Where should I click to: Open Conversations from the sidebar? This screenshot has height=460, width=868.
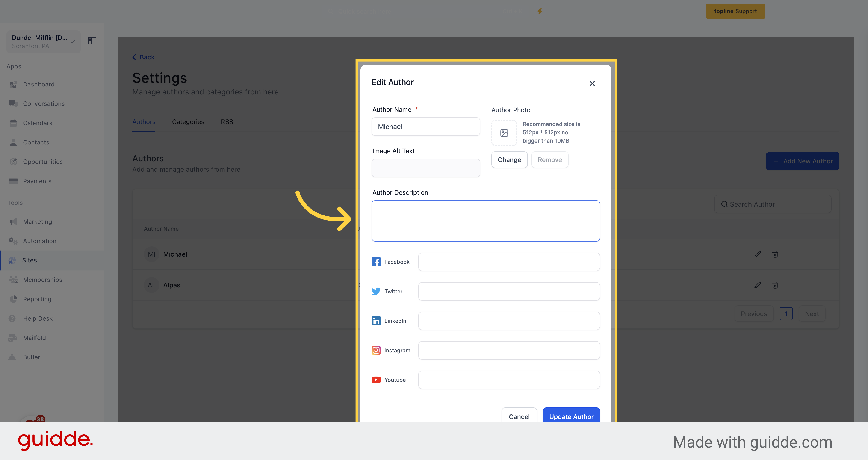[52, 103]
